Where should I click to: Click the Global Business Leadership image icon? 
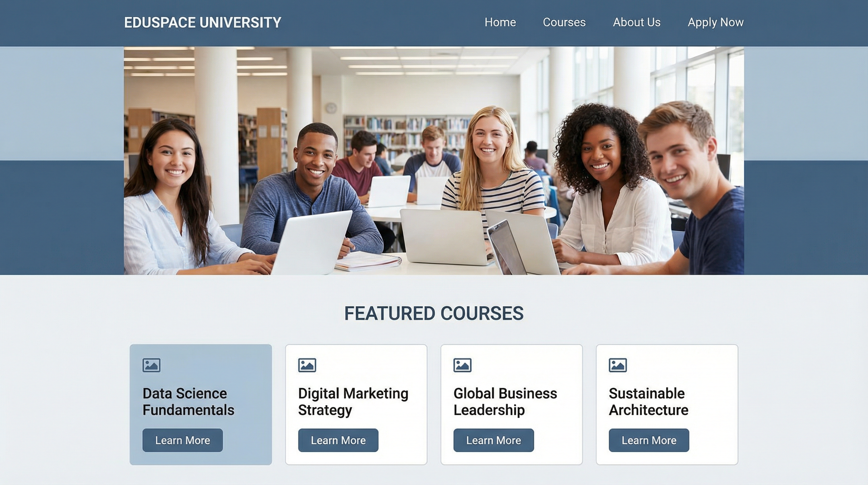tap(462, 365)
